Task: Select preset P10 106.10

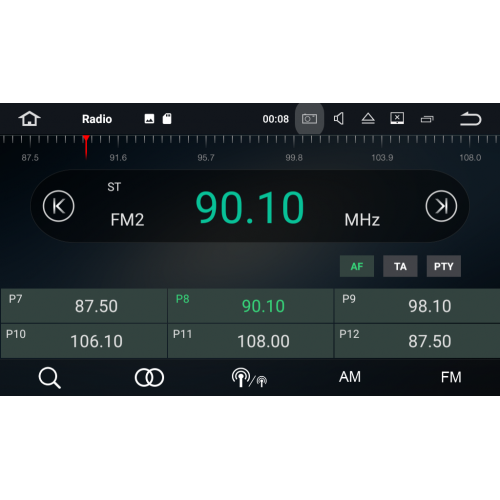Action: [84, 341]
